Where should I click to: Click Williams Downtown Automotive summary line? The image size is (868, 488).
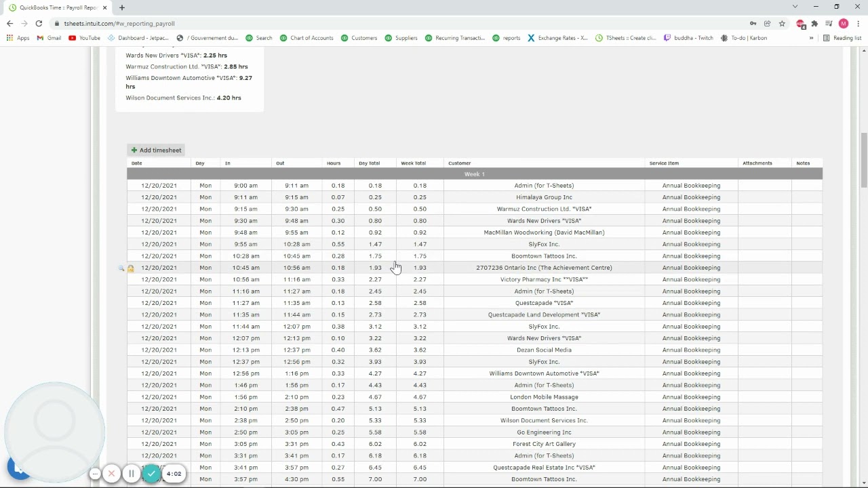(189, 82)
